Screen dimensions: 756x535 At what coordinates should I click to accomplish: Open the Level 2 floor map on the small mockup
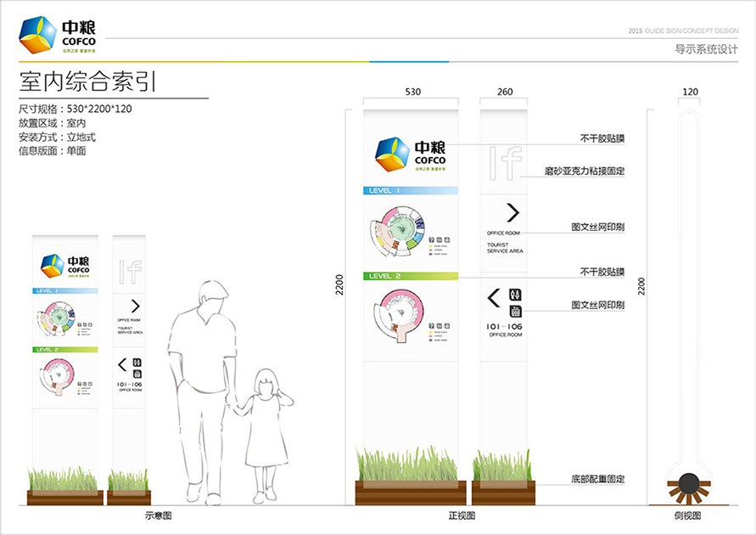point(58,377)
